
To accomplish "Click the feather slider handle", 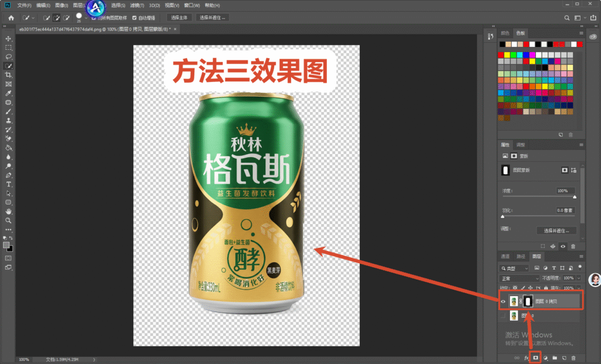I will click(502, 216).
